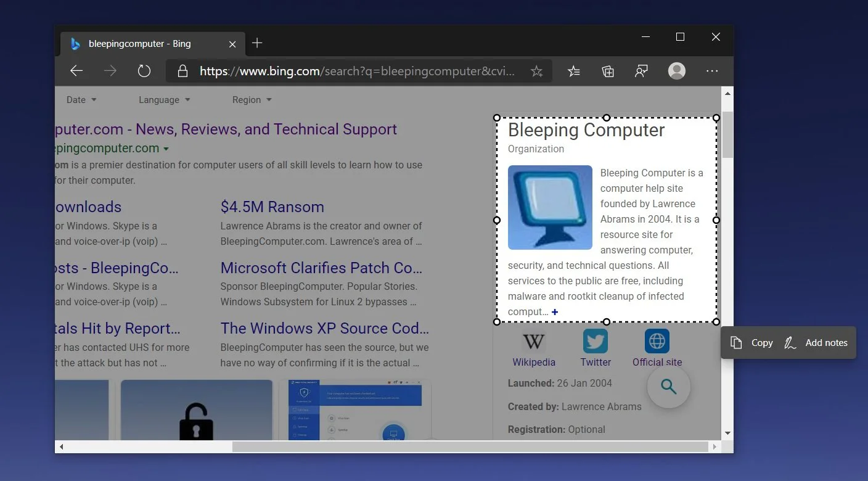Viewport: 868px width, 481px height.
Task: Open green URL dropdown arrow
Action: pyautogui.click(x=166, y=149)
